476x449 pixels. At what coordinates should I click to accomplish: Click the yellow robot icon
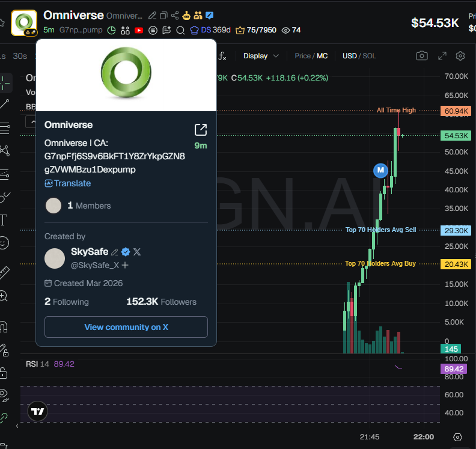pyautogui.click(x=186, y=16)
